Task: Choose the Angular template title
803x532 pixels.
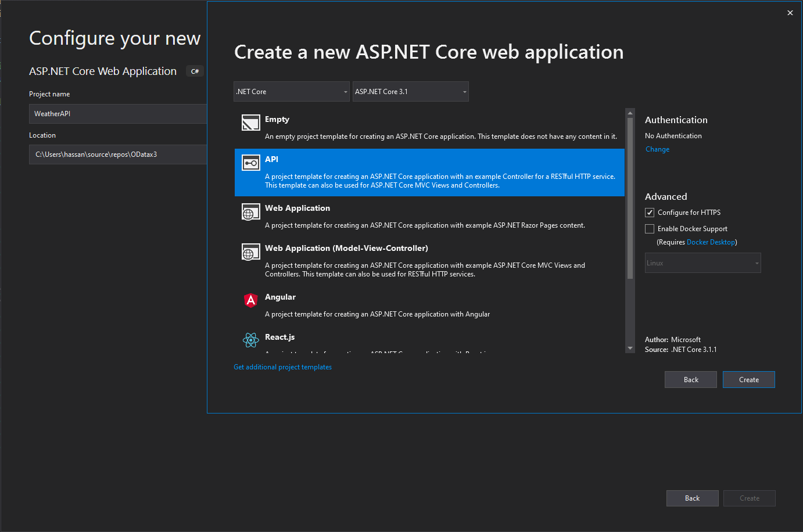Action: (x=280, y=297)
